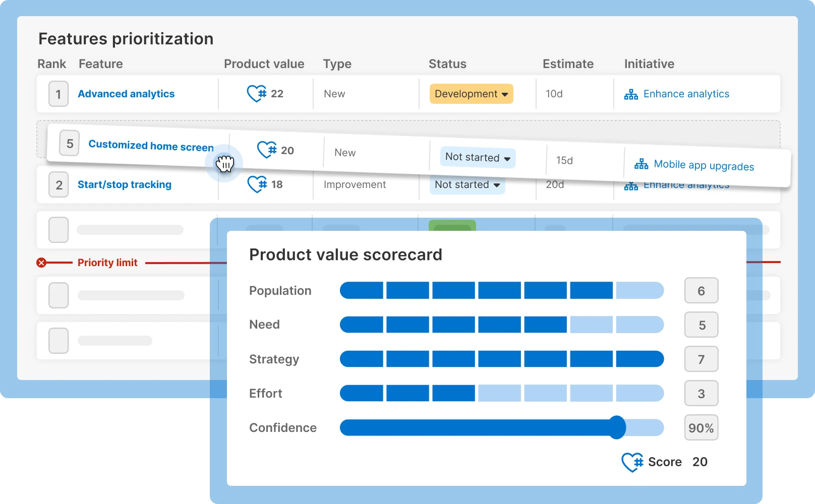Click the Score heart icon in the scorecard
This screenshot has height=504, width=815.
[632, 462]
